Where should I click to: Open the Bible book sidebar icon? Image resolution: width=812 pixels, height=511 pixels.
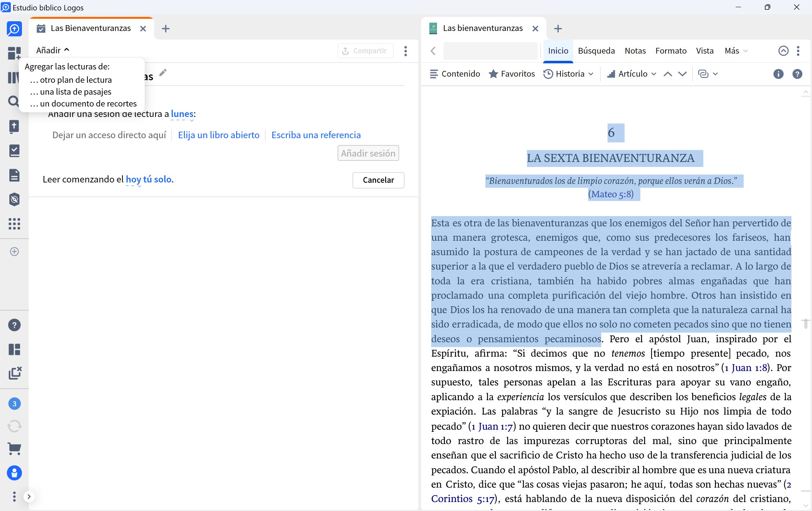tap(14, 126)
